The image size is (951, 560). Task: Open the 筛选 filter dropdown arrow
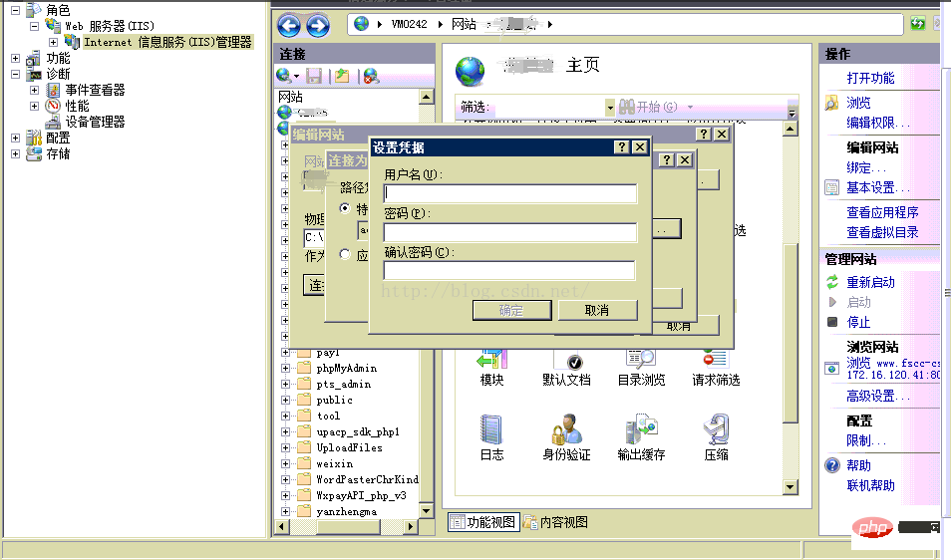[x=609, y=108]
